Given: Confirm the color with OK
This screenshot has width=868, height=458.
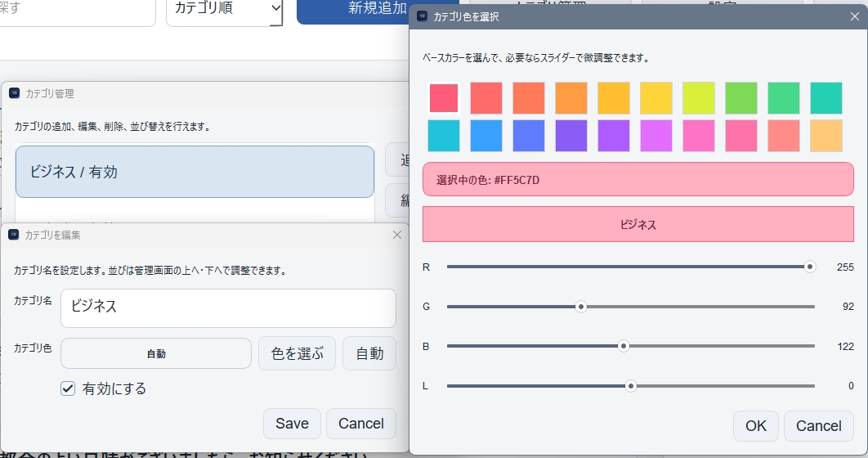Looking at the screenshot, I should click(755, 426).
